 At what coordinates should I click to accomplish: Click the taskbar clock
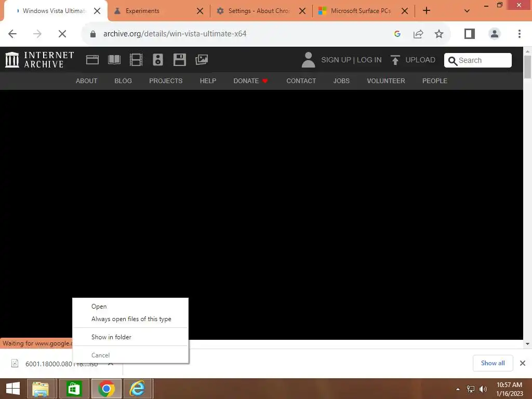(x=510, y=389)
